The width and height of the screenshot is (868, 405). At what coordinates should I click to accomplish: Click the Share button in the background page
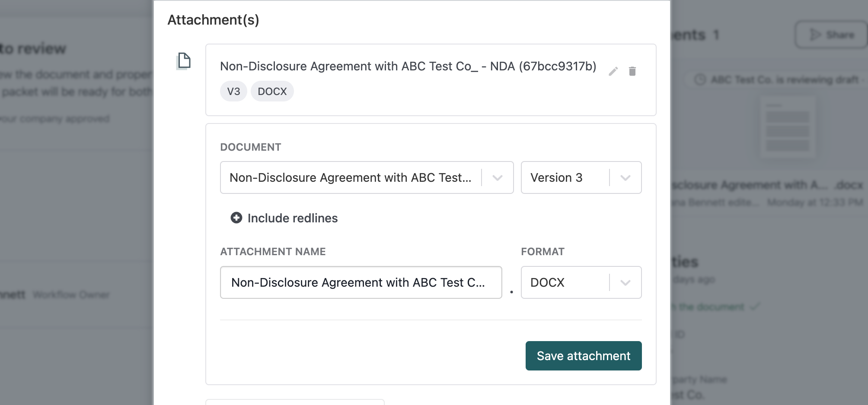tap(832, 35)
